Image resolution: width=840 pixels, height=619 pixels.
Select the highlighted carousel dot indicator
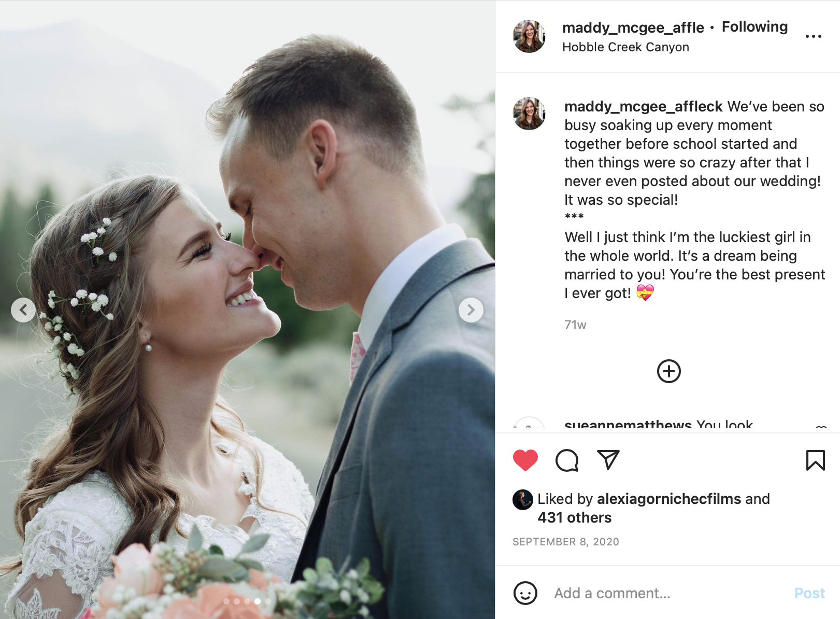coord(257,601)
